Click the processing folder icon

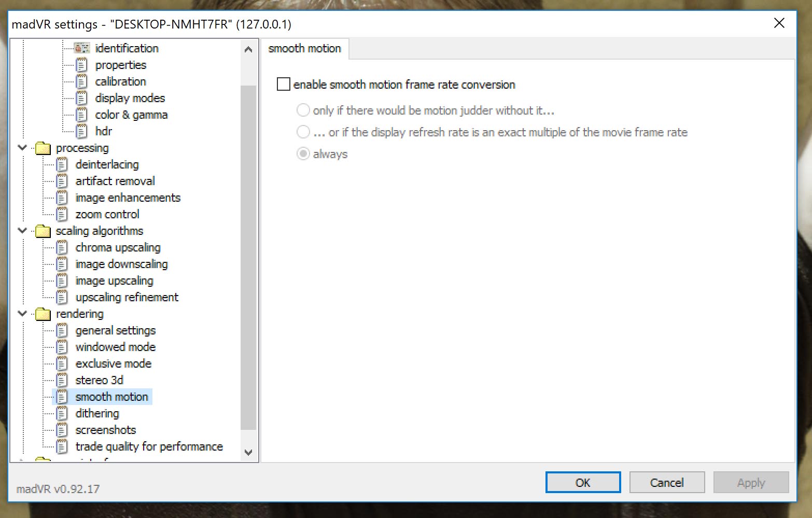43,148
